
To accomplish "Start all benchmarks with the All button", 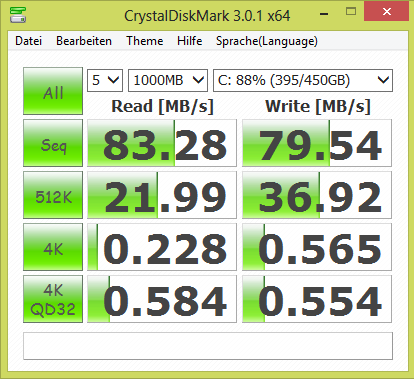I will tap(53, 91).
